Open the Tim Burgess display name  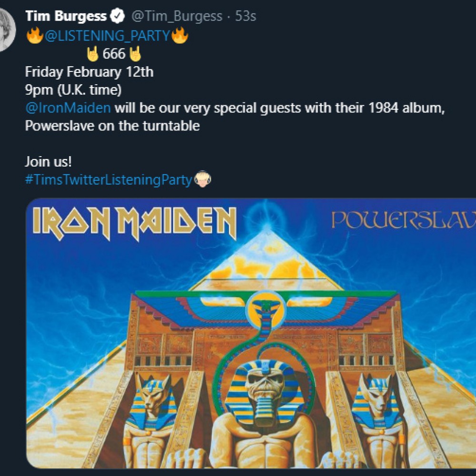[x=66, y=16]
